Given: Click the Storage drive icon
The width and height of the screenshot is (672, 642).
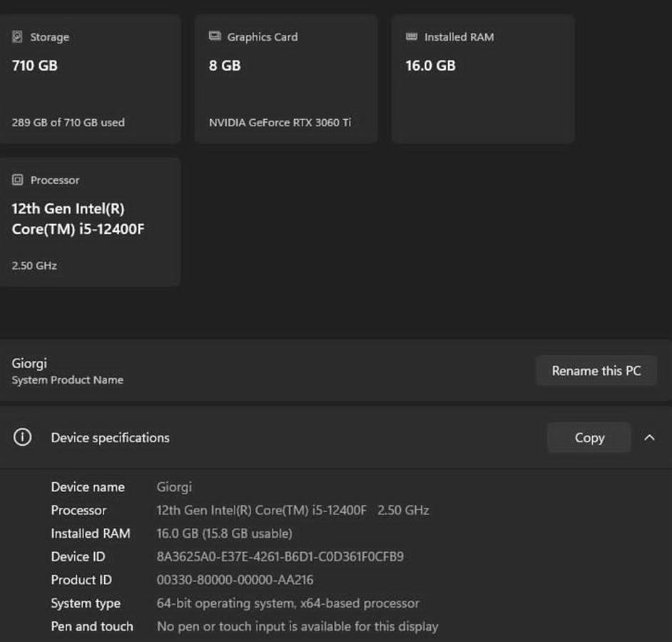Looking at the screenshot, I should pyautogui.click(x=17, y=37).
